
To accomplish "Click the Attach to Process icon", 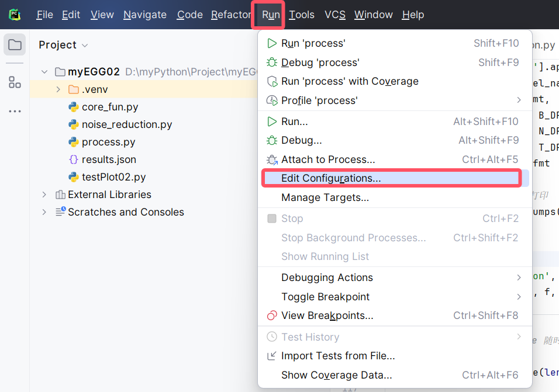I will pyautogui.click(x=271, y=159).
